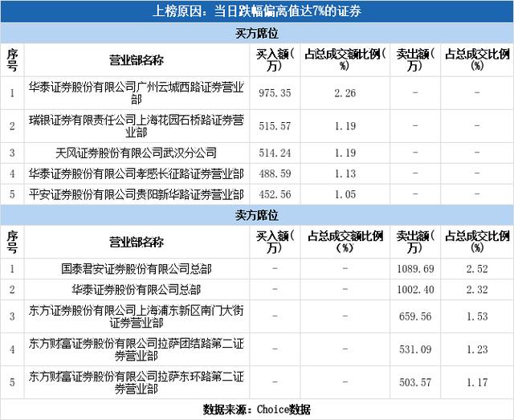Select the buy amount 514.24

275,153
